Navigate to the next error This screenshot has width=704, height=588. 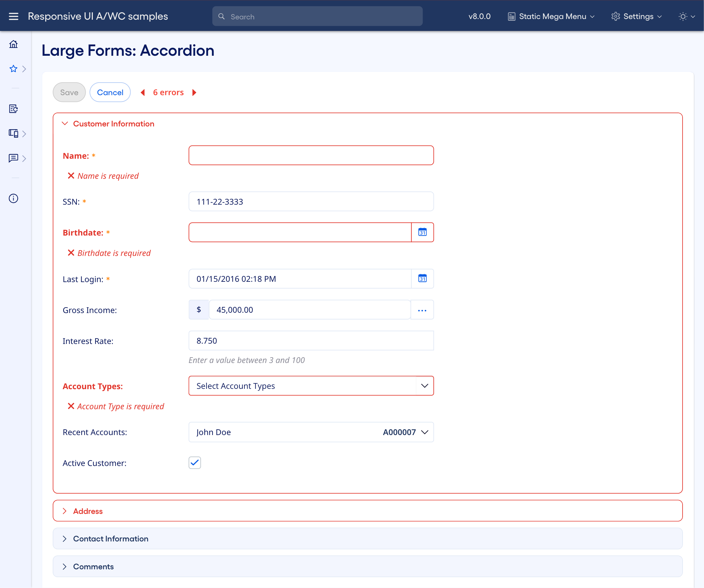194,92
